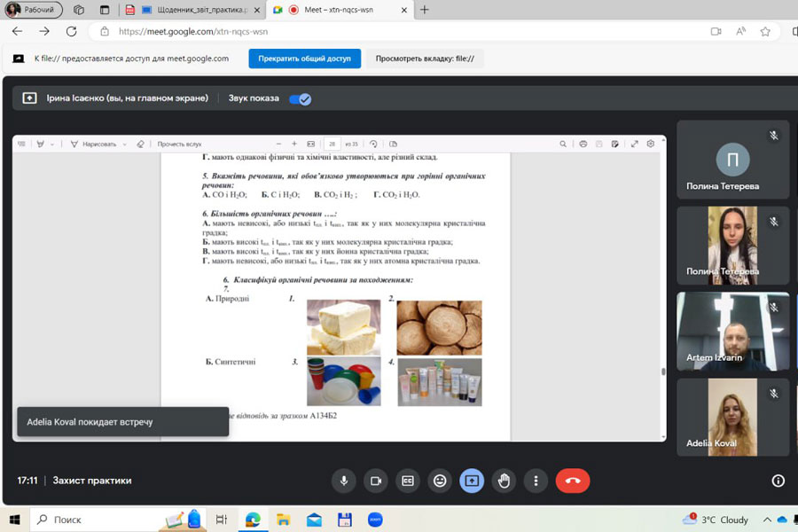Select the Нарисовать draw tool
The width and height of the screenshot is (798, 532).
[x=94, y=144]
